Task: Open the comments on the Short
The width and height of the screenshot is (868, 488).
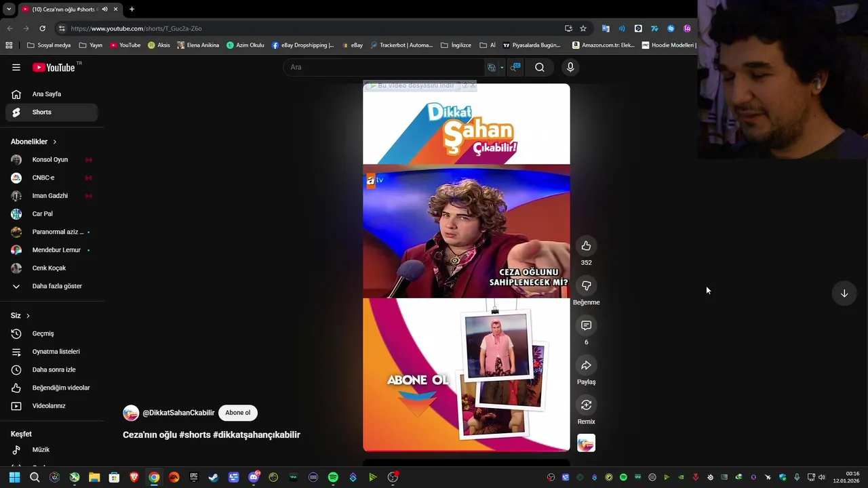Action: coord(587,325)
